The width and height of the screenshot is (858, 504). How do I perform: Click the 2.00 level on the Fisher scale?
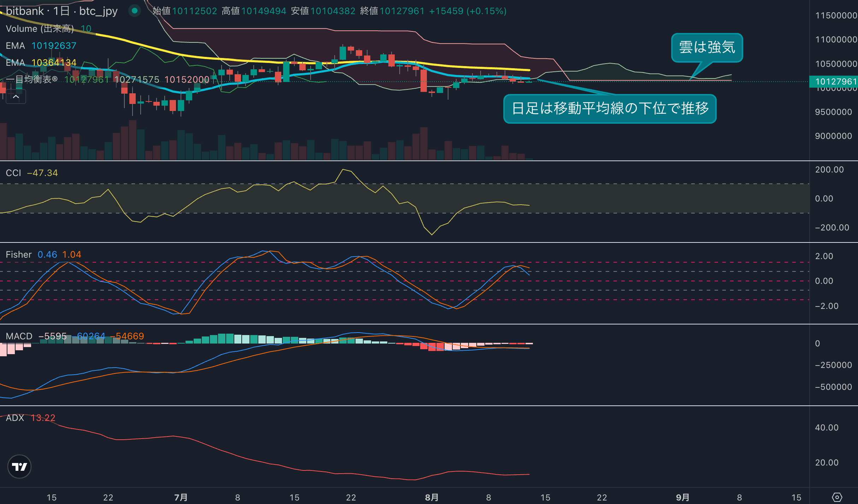coord(824,256)
